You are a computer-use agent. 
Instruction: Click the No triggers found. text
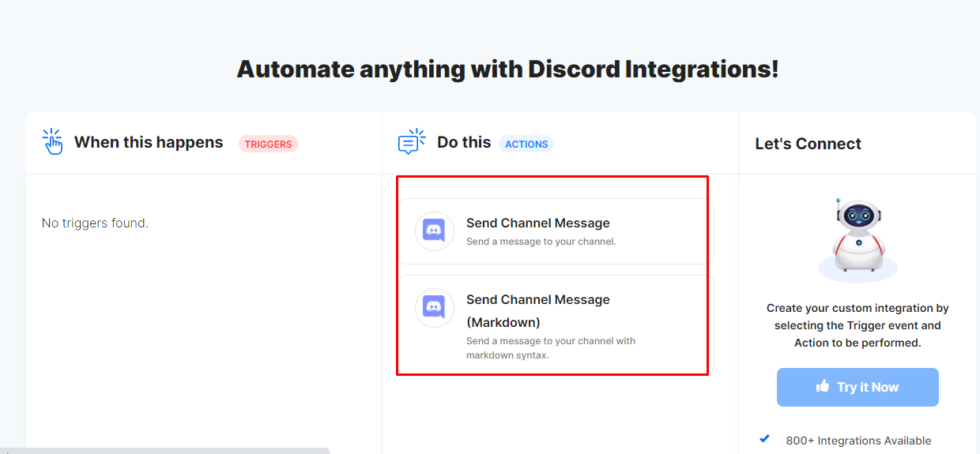95,223
